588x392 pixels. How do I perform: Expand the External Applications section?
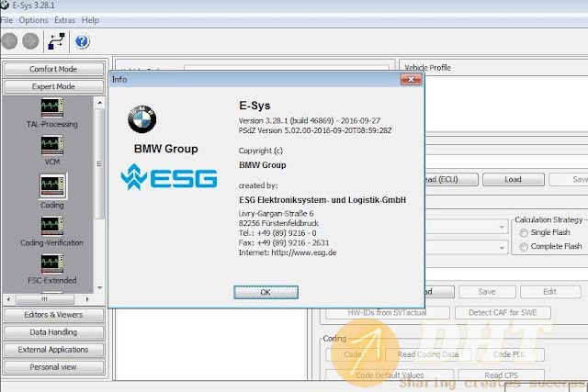(52, 350)
